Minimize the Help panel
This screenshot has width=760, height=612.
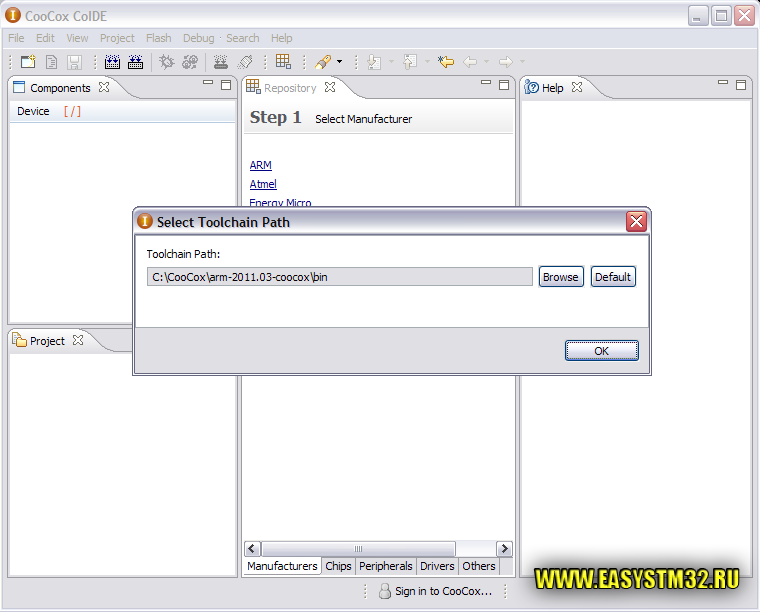tap(723, 82)
